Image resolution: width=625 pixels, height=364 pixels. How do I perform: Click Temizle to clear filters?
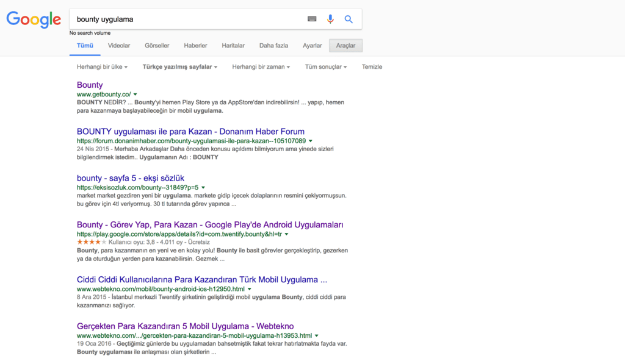point(372,67)
